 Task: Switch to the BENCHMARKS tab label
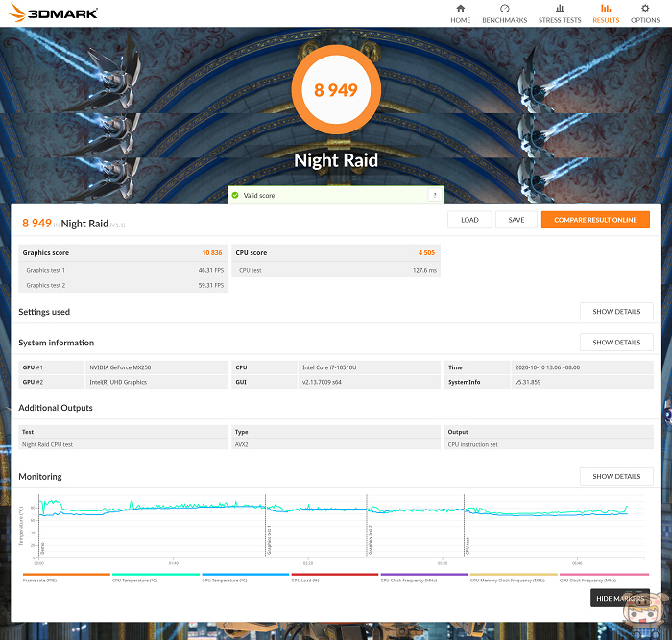pos(504,20)
